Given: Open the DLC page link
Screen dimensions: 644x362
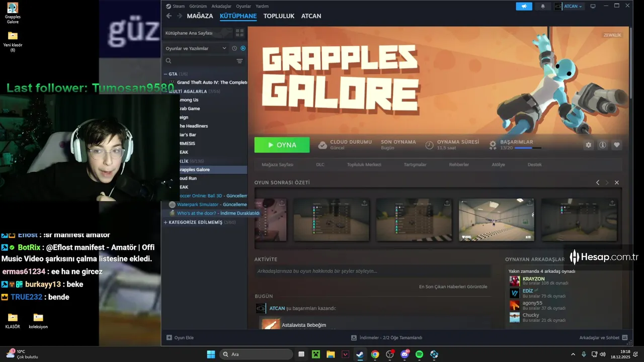Looking at the screenshot, I should click(320, 164).
